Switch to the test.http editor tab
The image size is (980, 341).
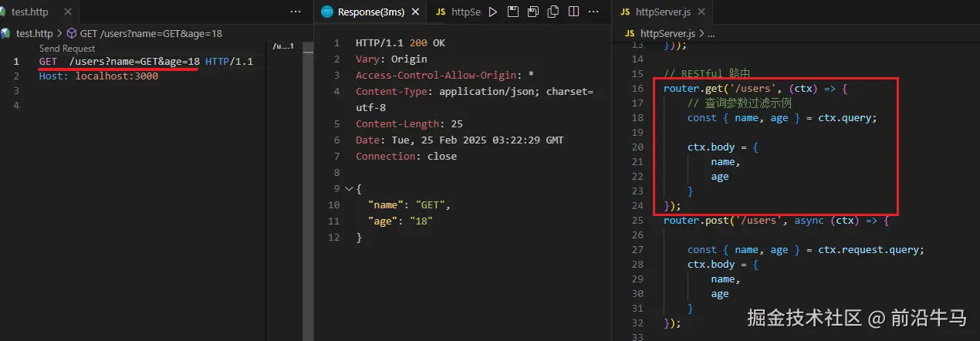pyautogui.click(x=30, y=12)
